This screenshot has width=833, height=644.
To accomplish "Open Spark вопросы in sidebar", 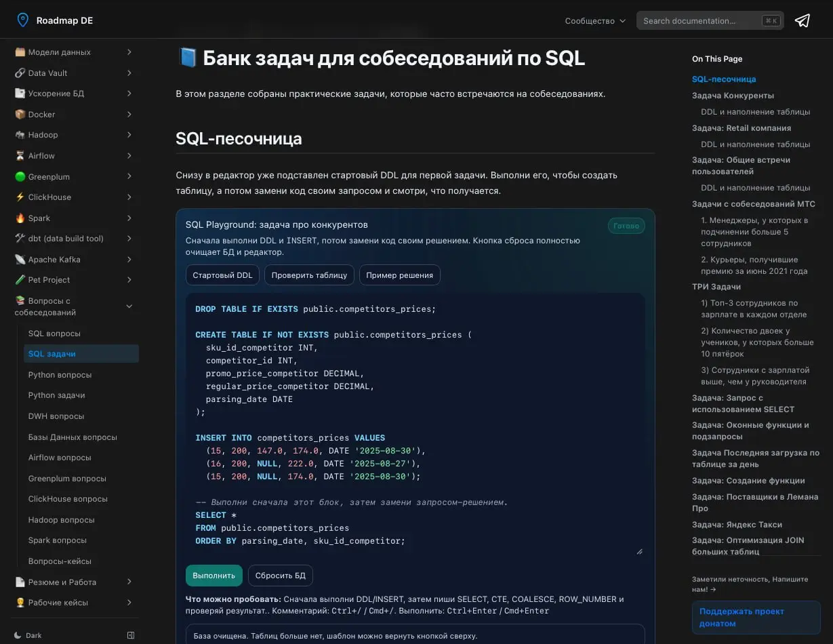I will 81,540.
